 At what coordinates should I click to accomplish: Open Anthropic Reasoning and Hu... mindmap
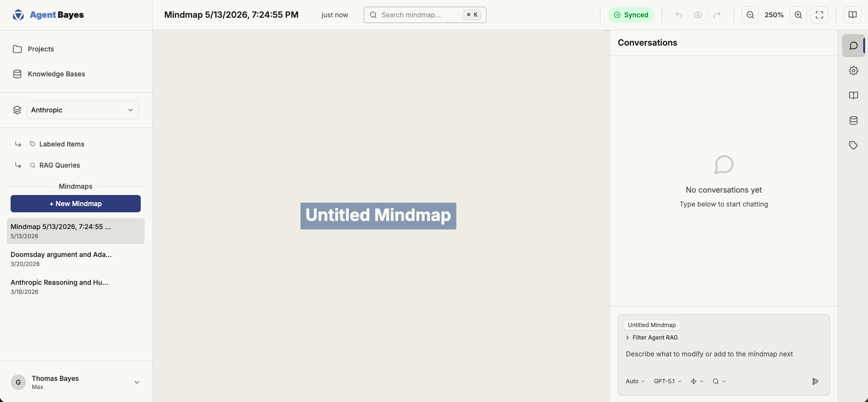[x=75, y=287]
